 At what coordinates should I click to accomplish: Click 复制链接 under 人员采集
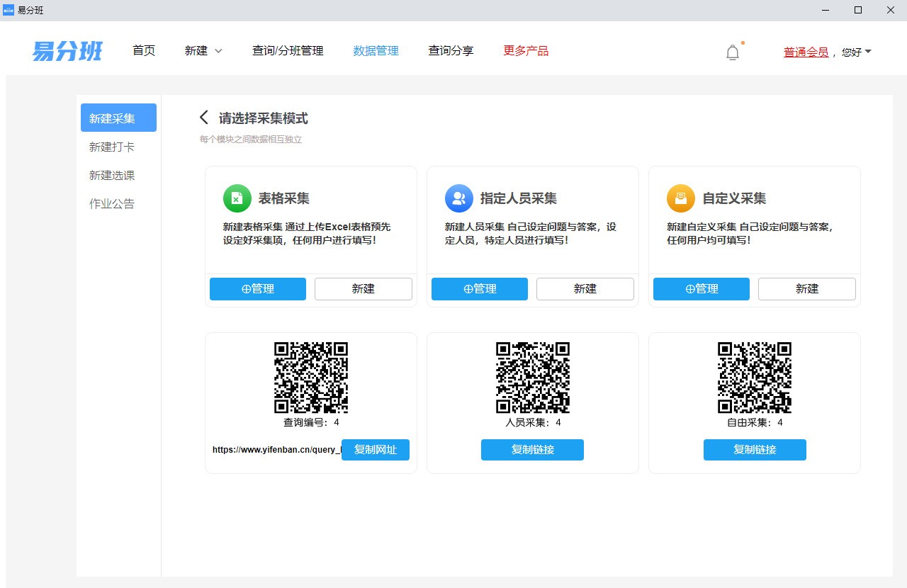[533, 450]
